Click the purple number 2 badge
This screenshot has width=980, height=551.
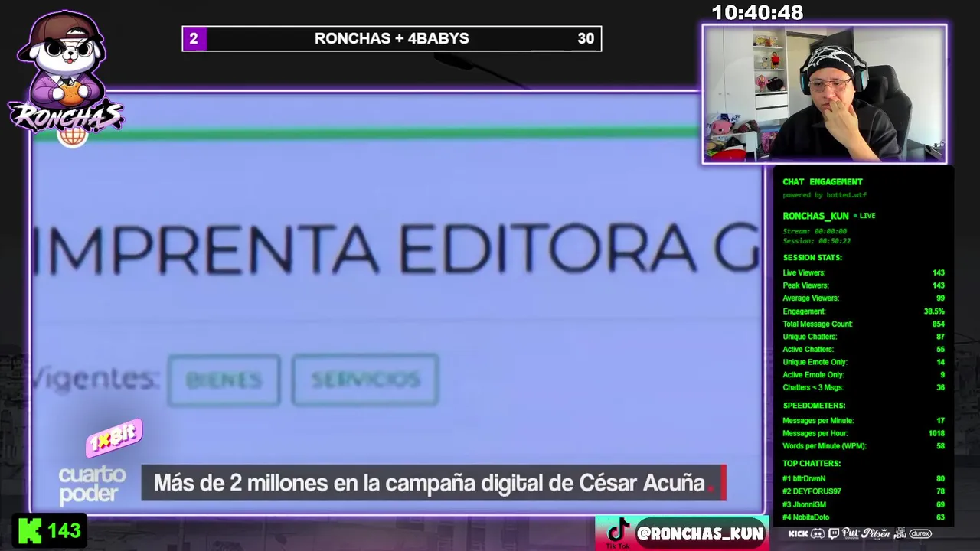[x=194, y=38]
